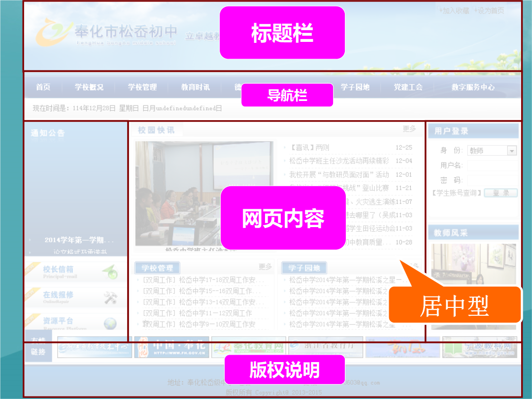Viewport: 532px width, 399px height.
Task: Open the 数字服务中心 navigation item
Action: (x=473, y=87)
